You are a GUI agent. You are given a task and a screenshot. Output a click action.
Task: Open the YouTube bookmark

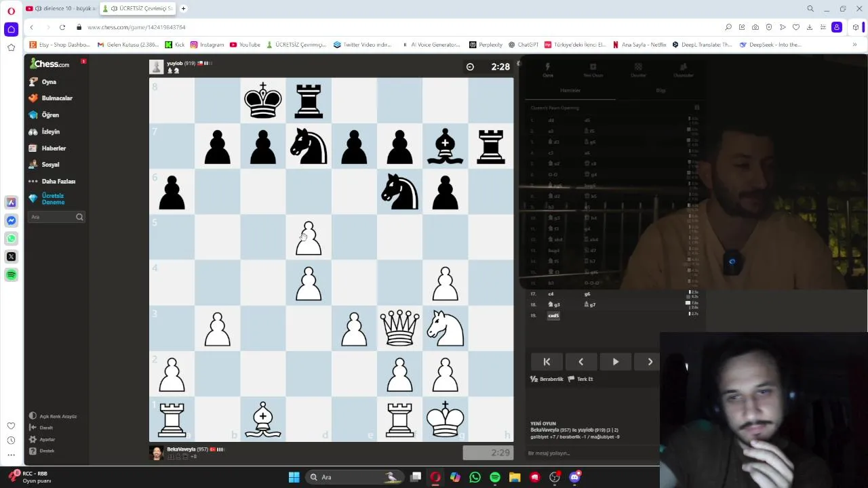tap(245, 45)
